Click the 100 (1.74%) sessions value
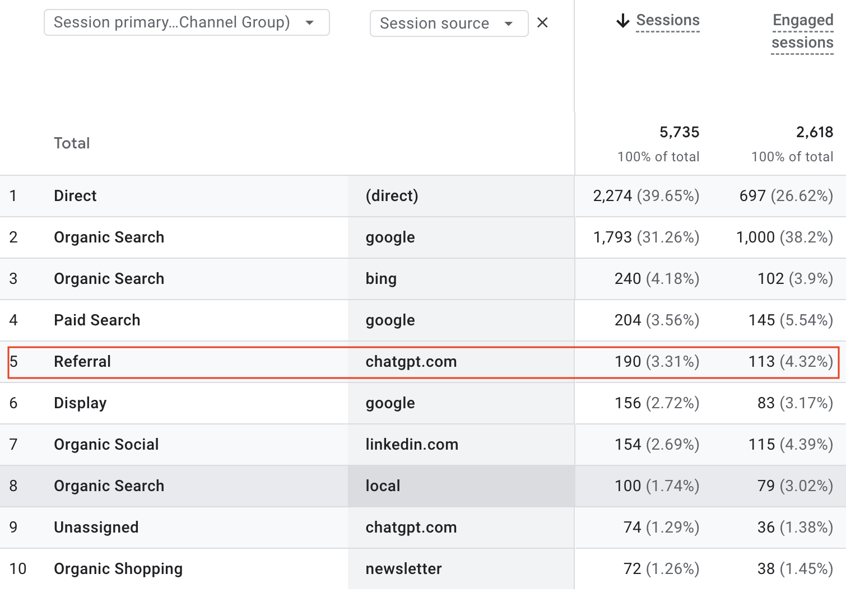The image size is (846, 616). coord(657,486)
